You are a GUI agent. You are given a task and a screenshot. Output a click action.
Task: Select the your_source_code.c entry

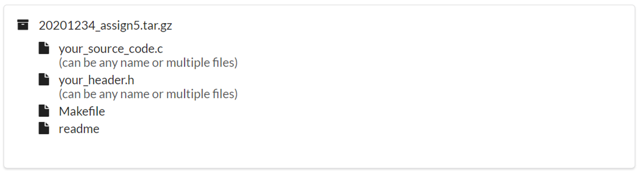pyautogui.click(x=111, y=49)
